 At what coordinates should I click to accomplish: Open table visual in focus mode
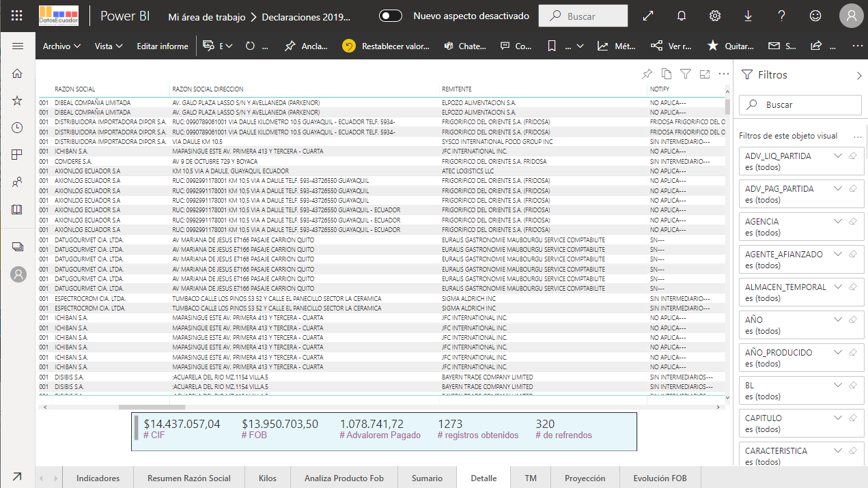[x=705, y=74]
